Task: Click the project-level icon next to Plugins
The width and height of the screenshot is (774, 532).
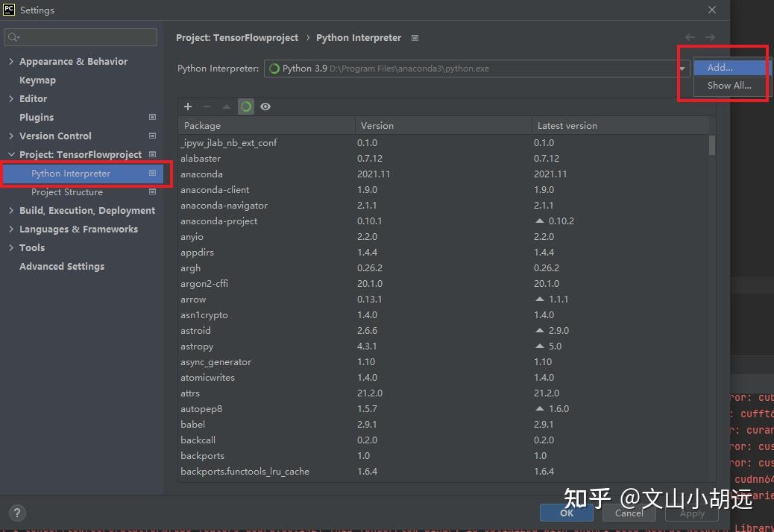Action: (153, 117)
